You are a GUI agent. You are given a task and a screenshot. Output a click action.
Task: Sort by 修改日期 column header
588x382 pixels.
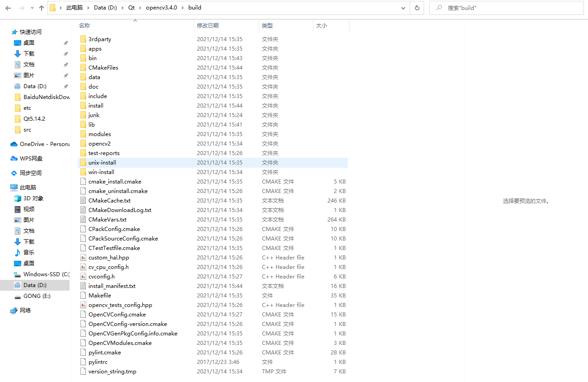207,26
